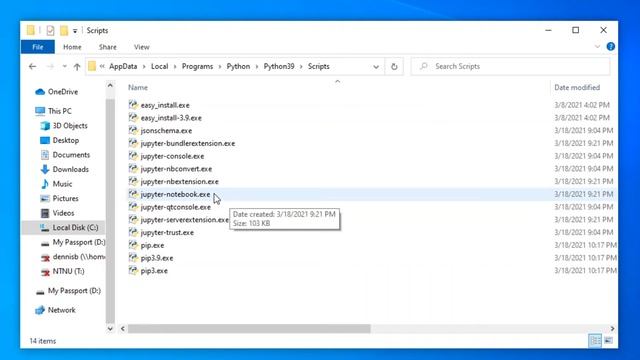Close the Scripts window

[603, 30]
